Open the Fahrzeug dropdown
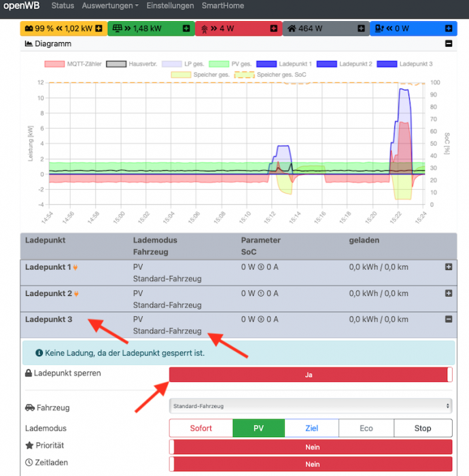The width and height of the screenshot is (469, 476). (x=310, y=406)
